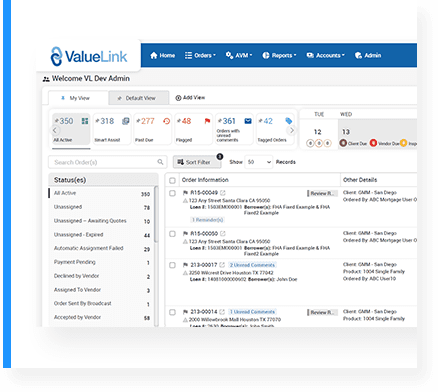Tick the checkbox for order R15-00049
The height and width of the screenshot is (392, 438).
(x=172, y=193)
